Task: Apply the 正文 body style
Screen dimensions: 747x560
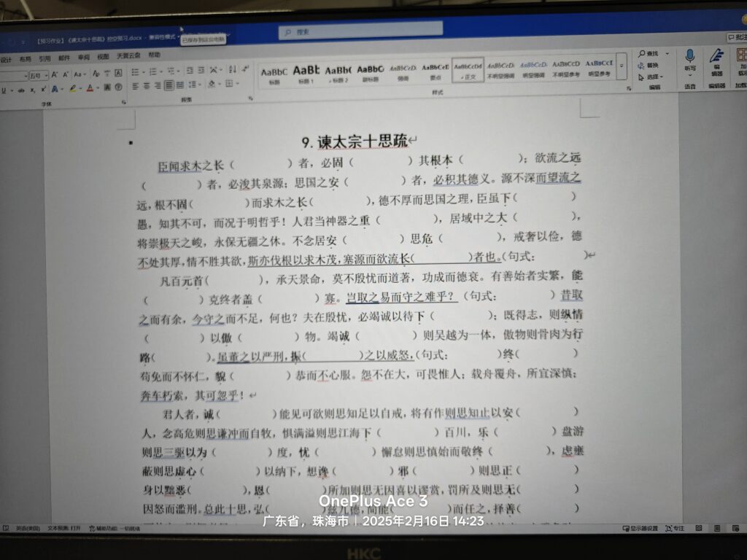Action: coord(468,71)
